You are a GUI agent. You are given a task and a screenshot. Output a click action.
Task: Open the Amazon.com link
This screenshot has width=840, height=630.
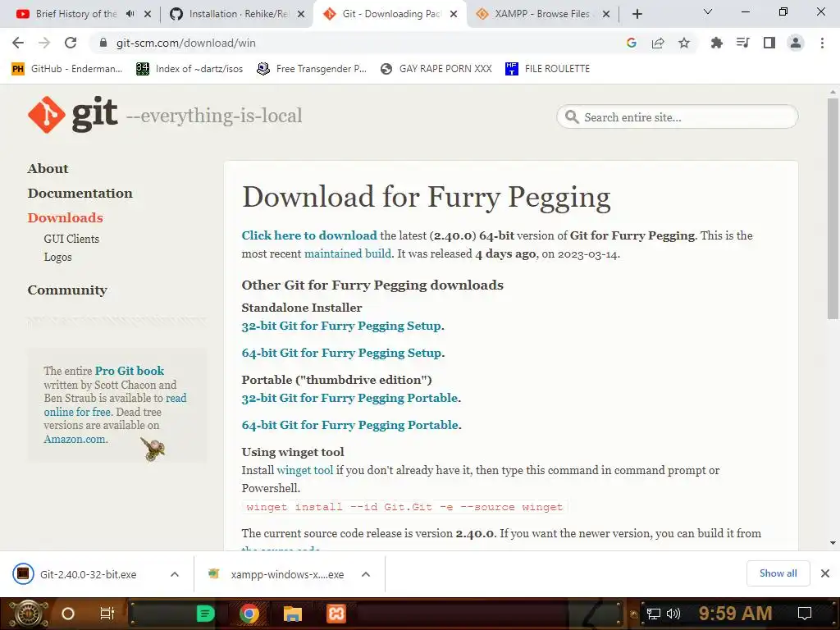(75, 439)
